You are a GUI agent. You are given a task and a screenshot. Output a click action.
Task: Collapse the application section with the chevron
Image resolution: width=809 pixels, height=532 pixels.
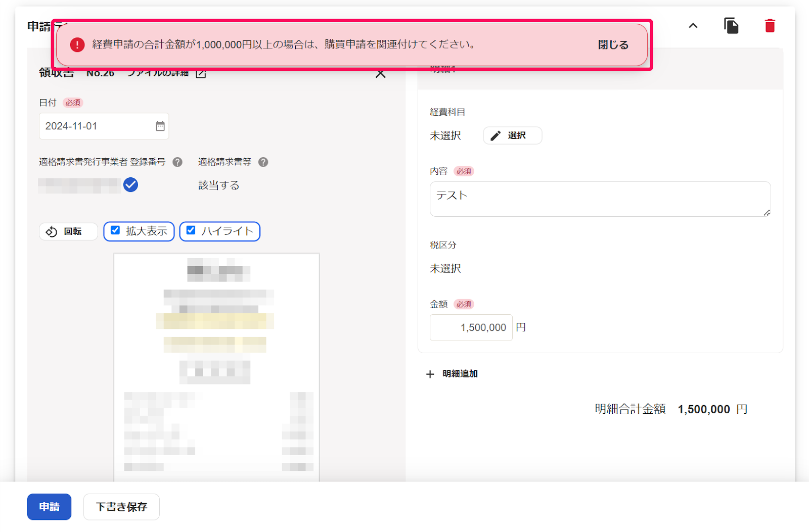pos(693,26)
